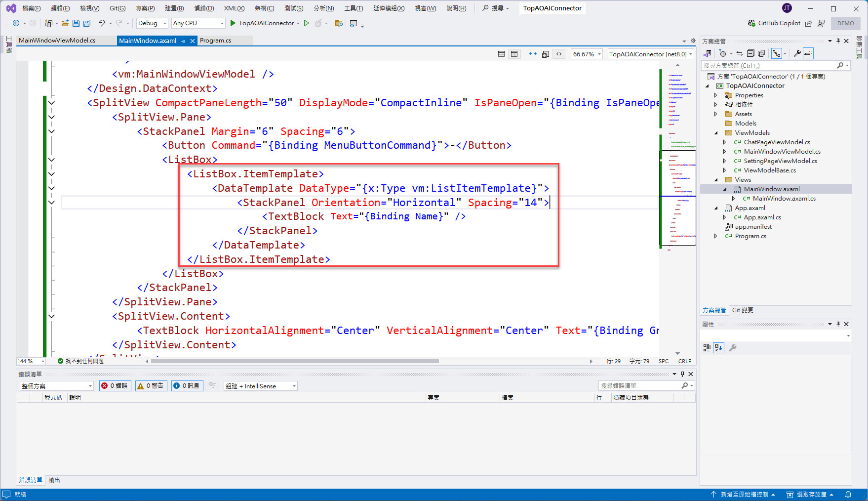Click Collapse All icon in Solution Explorer

coord(750,53)
